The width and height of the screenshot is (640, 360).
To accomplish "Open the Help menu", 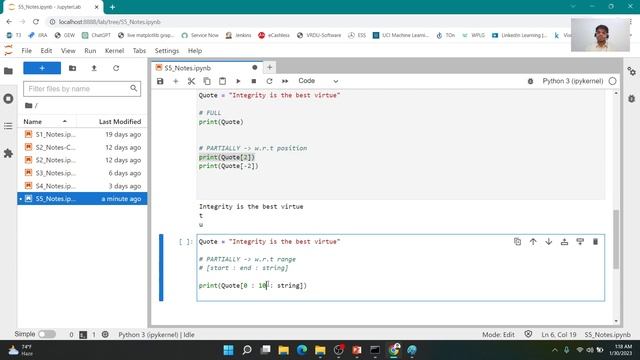I will [195, 51].
